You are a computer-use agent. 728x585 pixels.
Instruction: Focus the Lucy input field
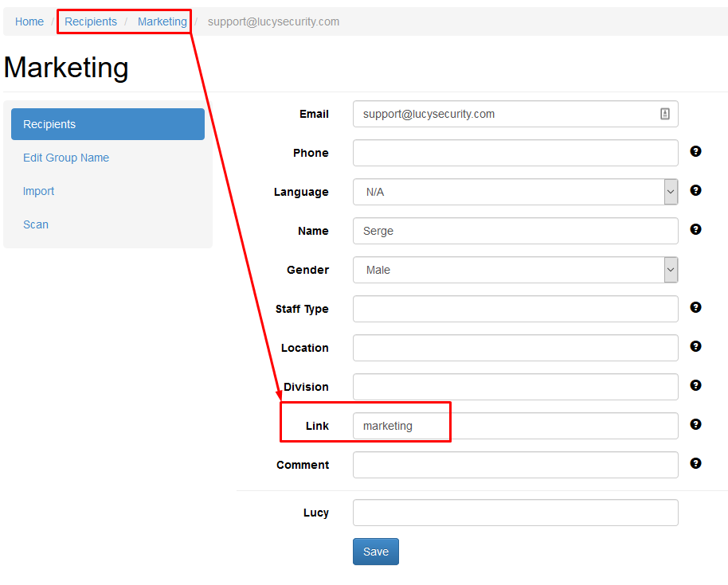515,513
